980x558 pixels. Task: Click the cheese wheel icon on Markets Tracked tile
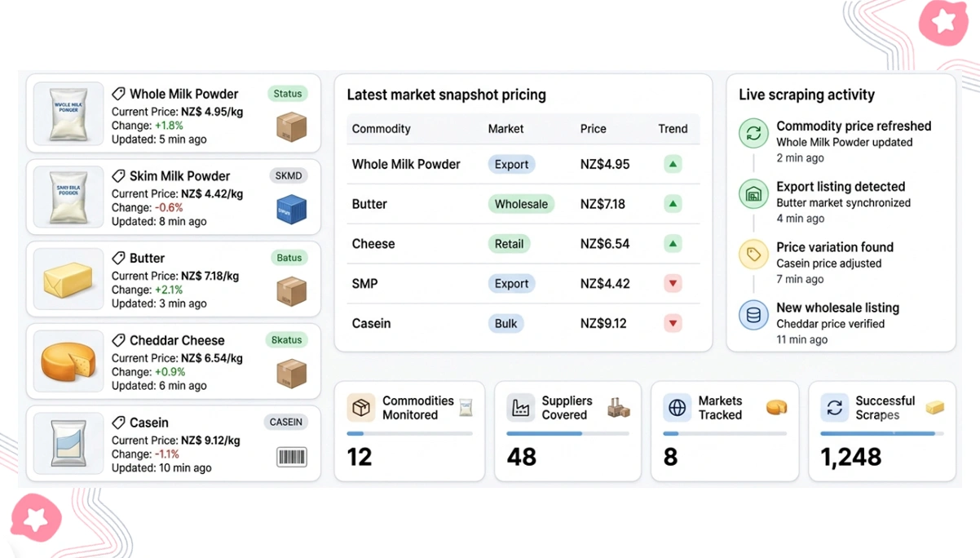pos(777,406)
